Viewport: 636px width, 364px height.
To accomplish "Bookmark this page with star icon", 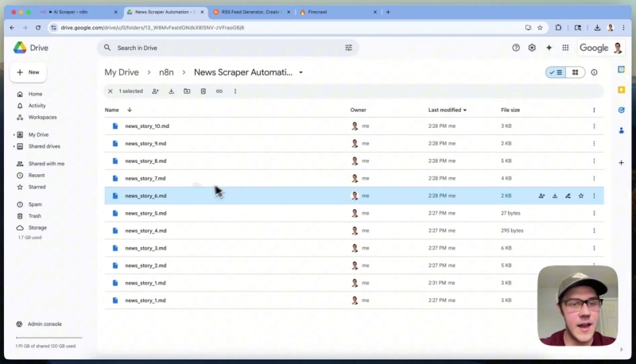I will 540,28.
